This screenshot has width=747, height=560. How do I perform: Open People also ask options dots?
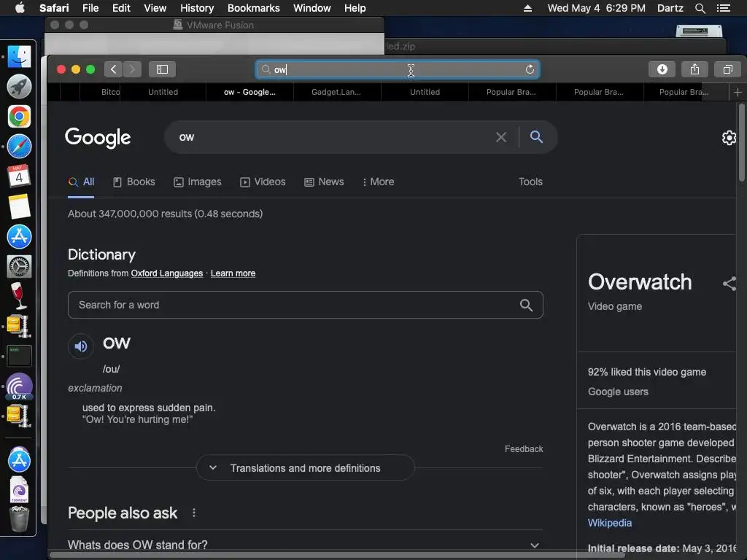click(x=194, y=513)
